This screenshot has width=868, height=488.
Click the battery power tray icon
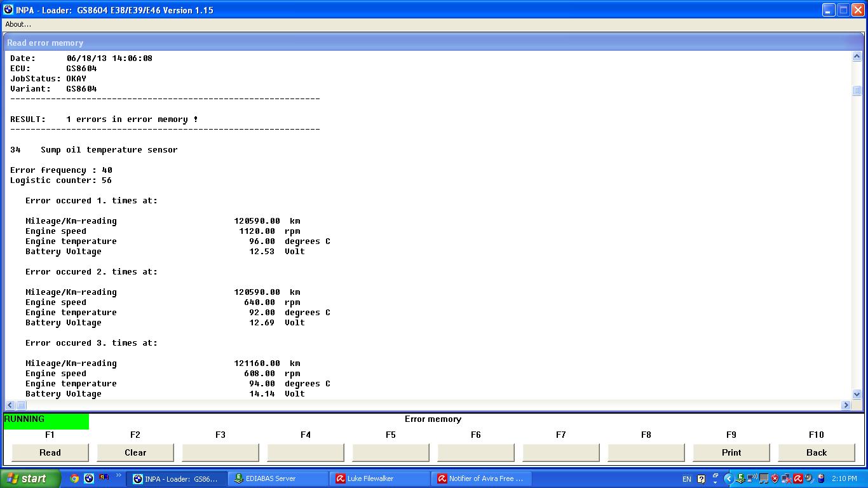[x=821, y=478]
